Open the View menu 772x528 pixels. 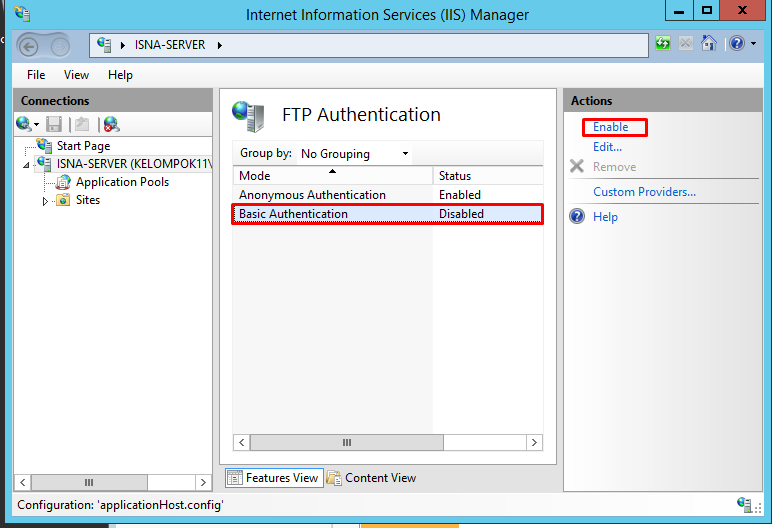76,75
